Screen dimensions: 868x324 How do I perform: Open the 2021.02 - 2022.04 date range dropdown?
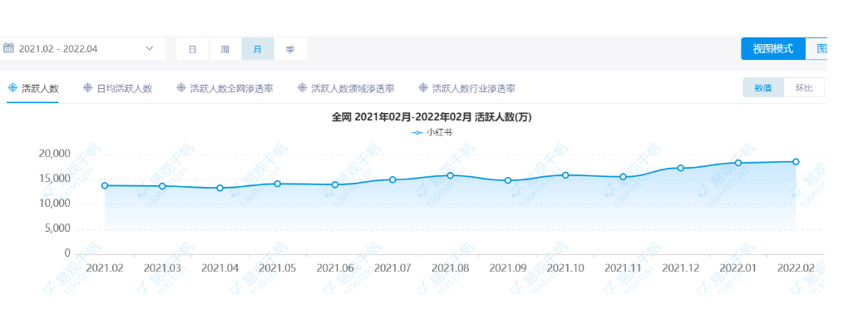82,49
